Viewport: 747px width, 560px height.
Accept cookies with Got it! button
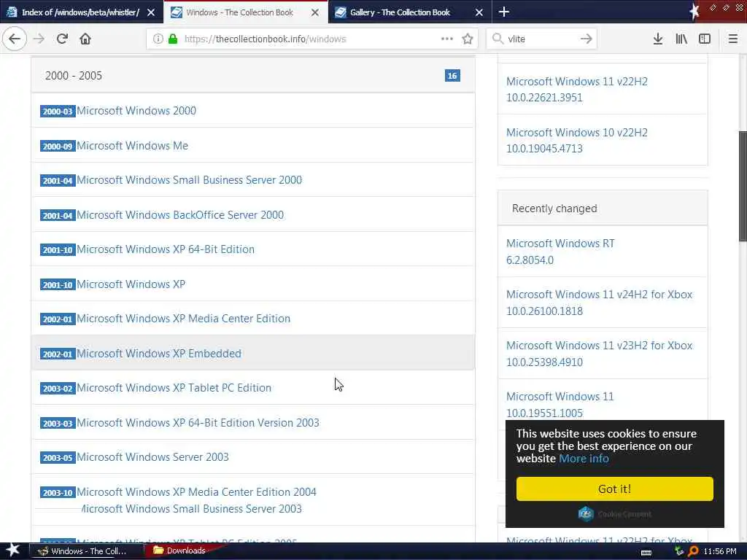pyautogui.click(x=614, y=489)
